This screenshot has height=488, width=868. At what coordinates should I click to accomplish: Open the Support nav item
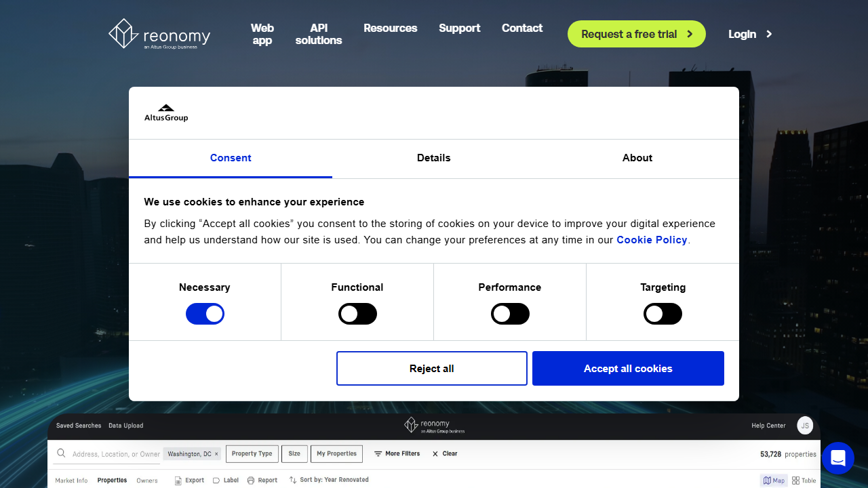(460, 28)
